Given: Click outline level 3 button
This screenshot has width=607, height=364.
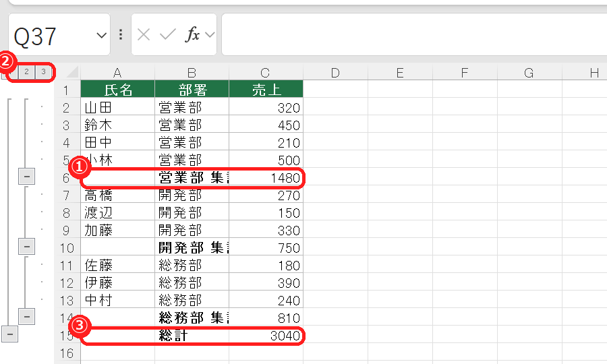Looking at the screenshot, I should pyautogui.click(x=43, y=71).
